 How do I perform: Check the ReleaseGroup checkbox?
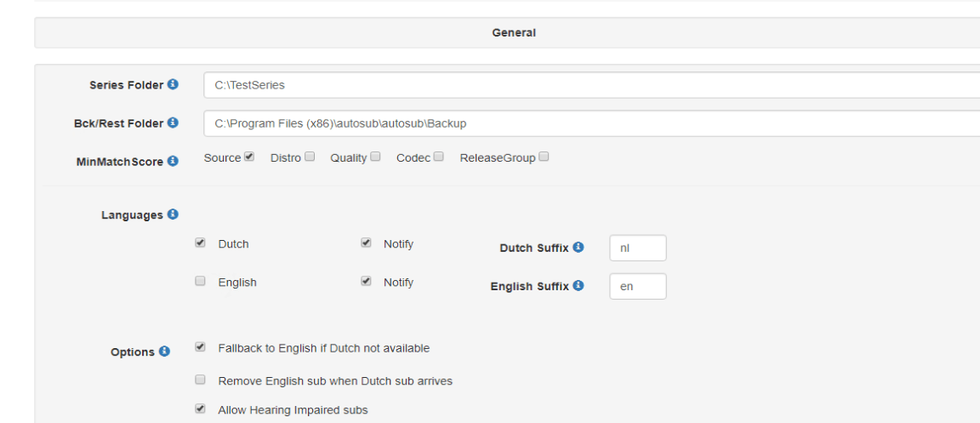(x=544, y=157)
